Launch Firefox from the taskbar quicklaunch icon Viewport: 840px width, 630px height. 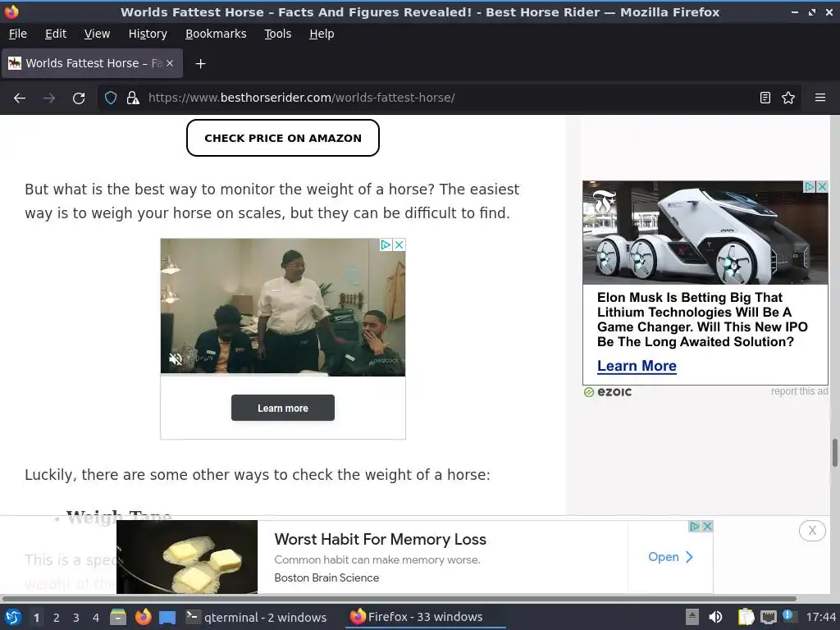click(143, 617)
